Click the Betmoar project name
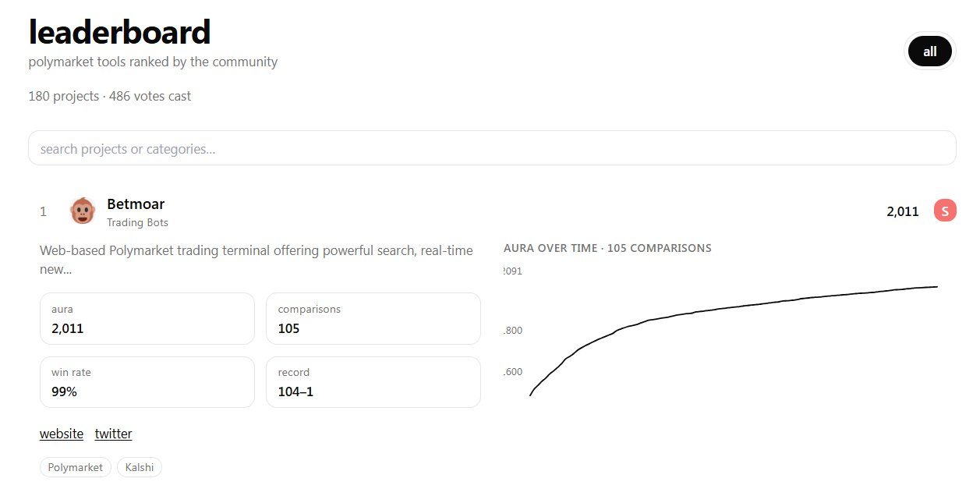This screenshot has width=980, height=496. (136, 204)
